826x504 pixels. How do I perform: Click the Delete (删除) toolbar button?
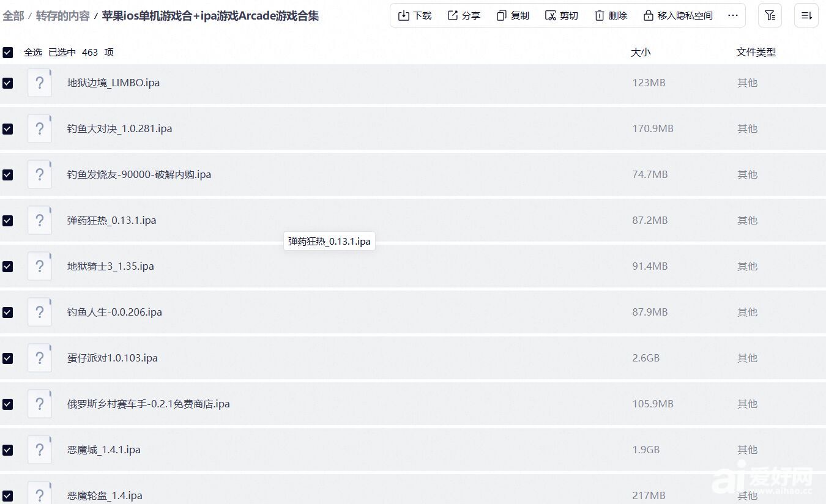(611, 16)
